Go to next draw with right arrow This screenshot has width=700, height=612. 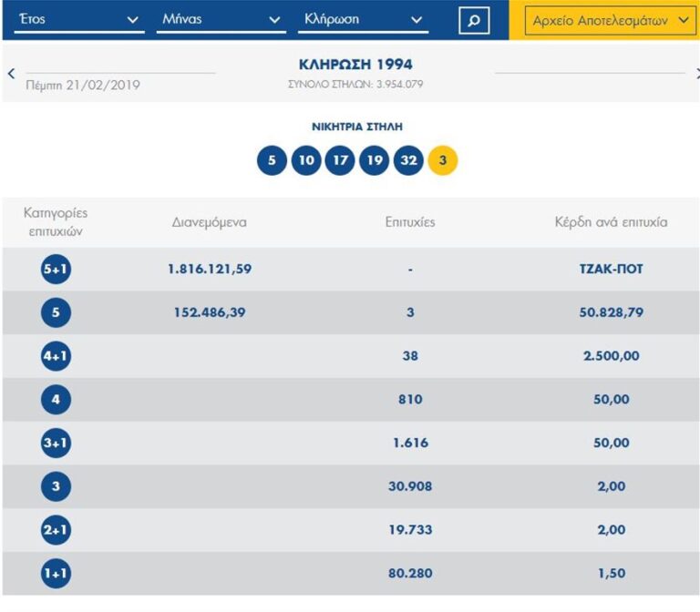click(695, 74)
